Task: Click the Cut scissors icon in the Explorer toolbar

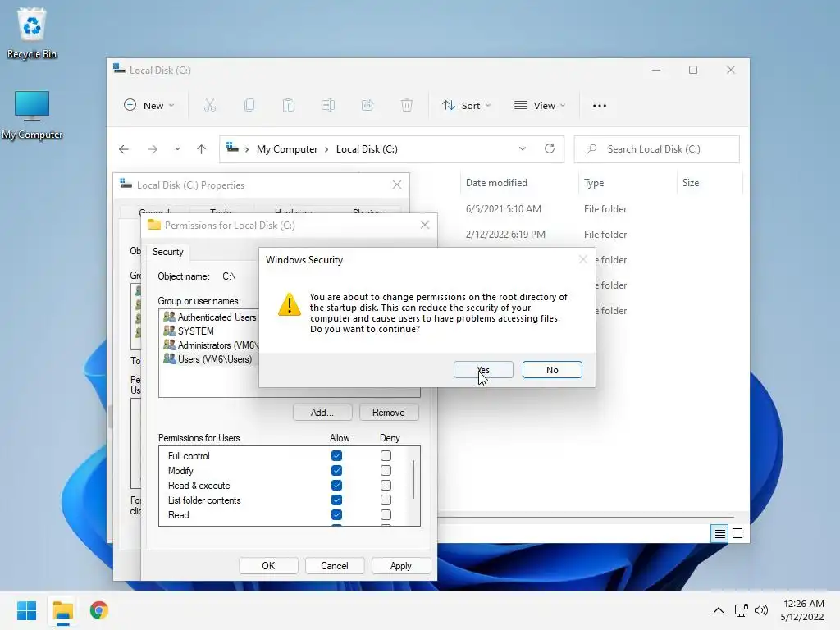Action: [x=209, y=106]
